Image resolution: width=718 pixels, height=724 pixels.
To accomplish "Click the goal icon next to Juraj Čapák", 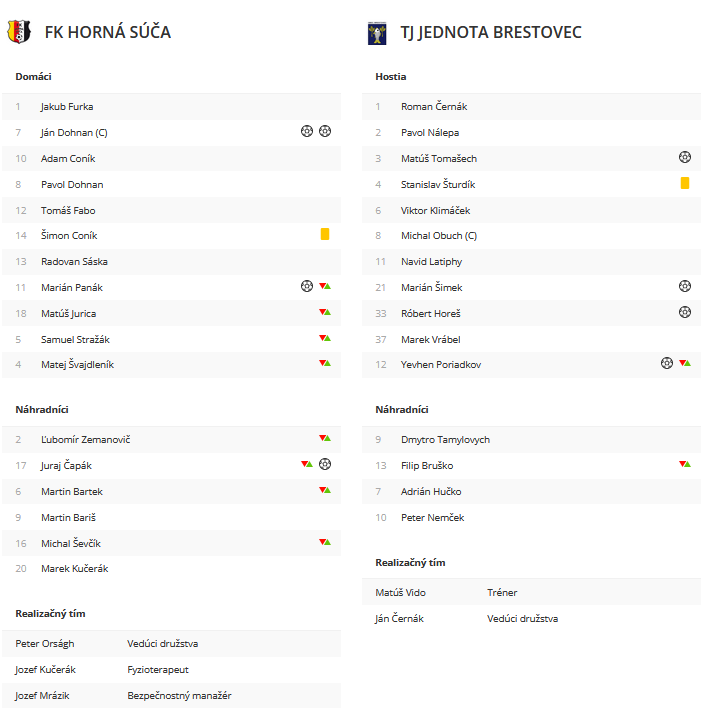I will point(325,464).
